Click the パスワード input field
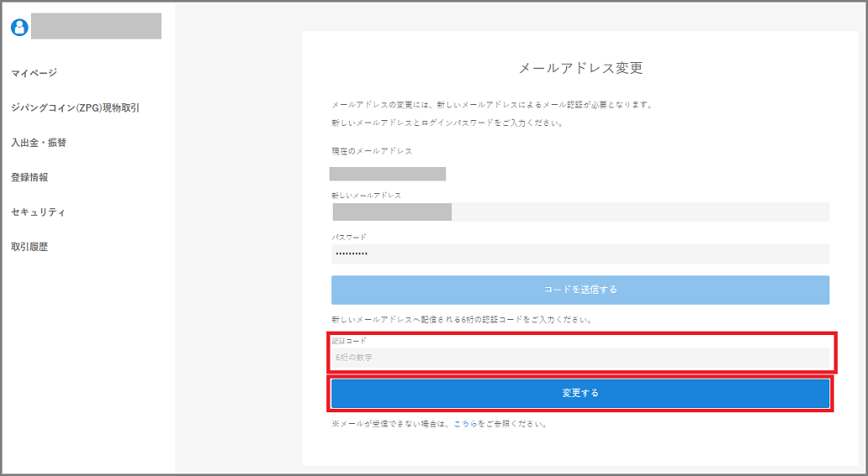This screenshot has width=868, height=476. point(580,254)
